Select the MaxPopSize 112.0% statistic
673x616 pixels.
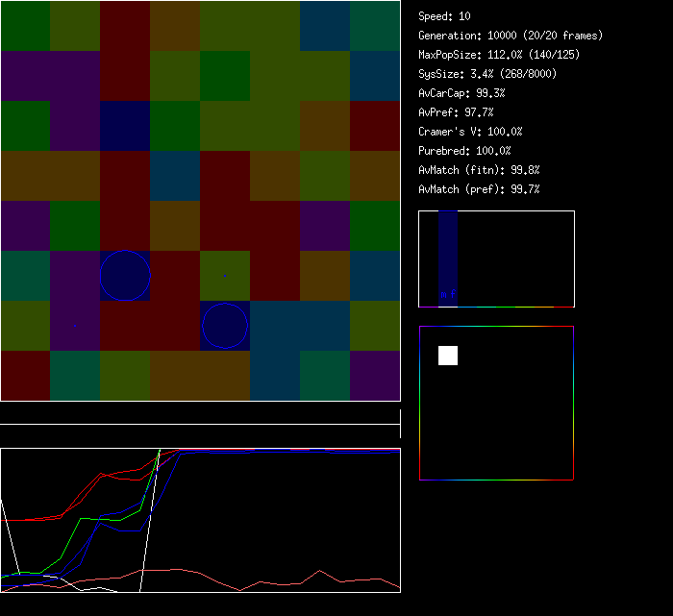(499, 55)
